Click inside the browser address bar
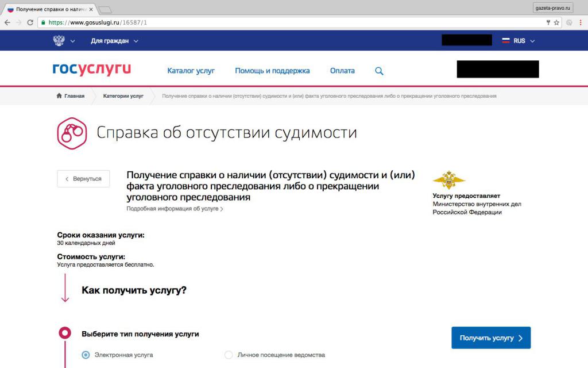588x368 pixels. [230, 22]
